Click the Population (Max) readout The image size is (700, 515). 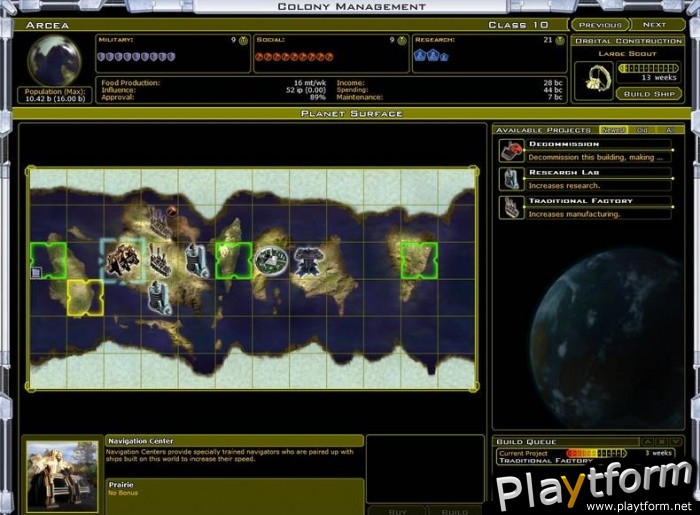55,95
